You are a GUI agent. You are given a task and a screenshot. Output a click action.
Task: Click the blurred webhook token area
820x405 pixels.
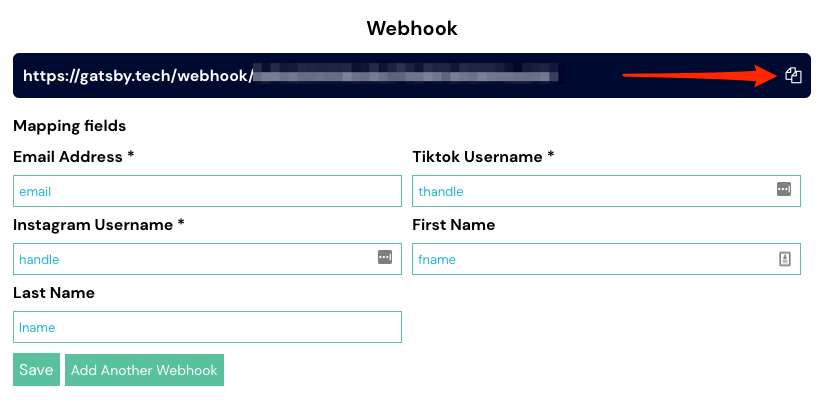tap(406, 75)
